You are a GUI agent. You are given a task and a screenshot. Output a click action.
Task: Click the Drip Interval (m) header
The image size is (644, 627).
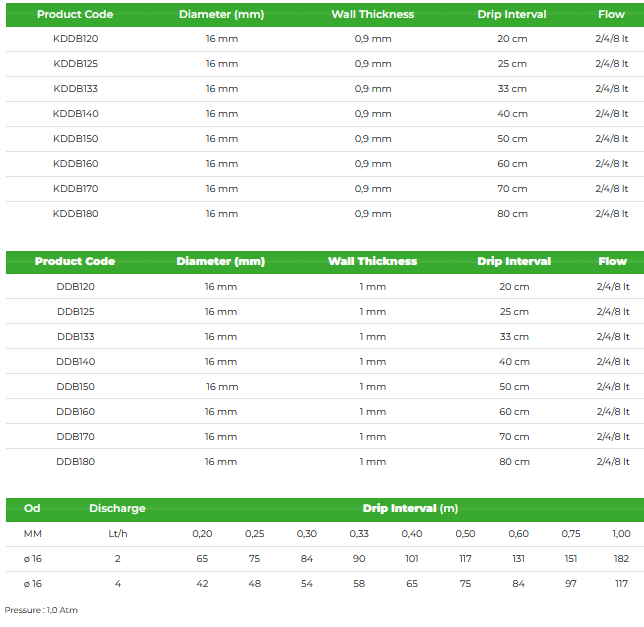411,508
